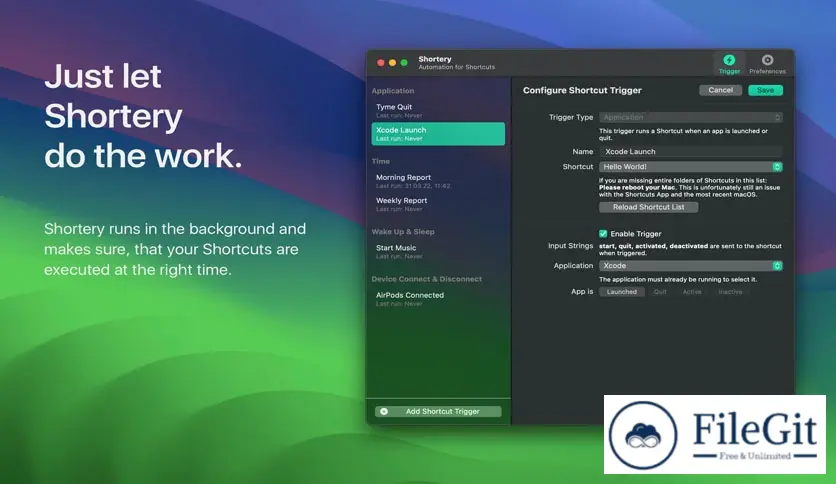The image size is (836, 484).
Task: Select the Inactive app state segment
Action: point(730,292)
